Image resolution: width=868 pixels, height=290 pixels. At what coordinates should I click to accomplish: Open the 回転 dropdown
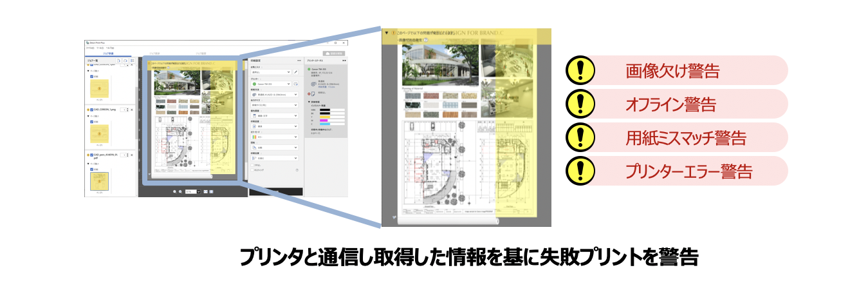[x=276, y=146]
